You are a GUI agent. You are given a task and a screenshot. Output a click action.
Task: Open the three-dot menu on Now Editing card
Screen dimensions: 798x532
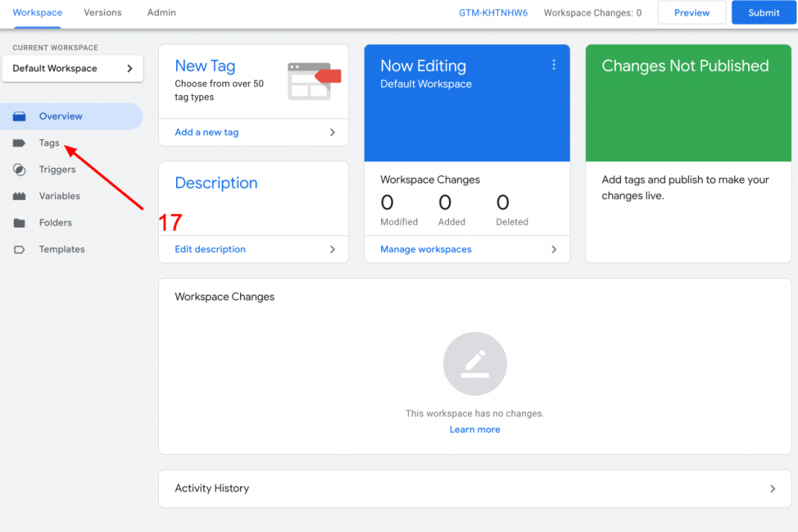coord(554,65)
